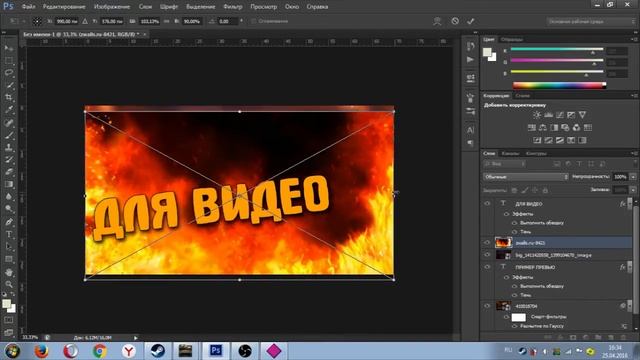Select the Healing Brush tool
Image resolution: width=640 pixels, height=360 pixels.
[9, 122]
